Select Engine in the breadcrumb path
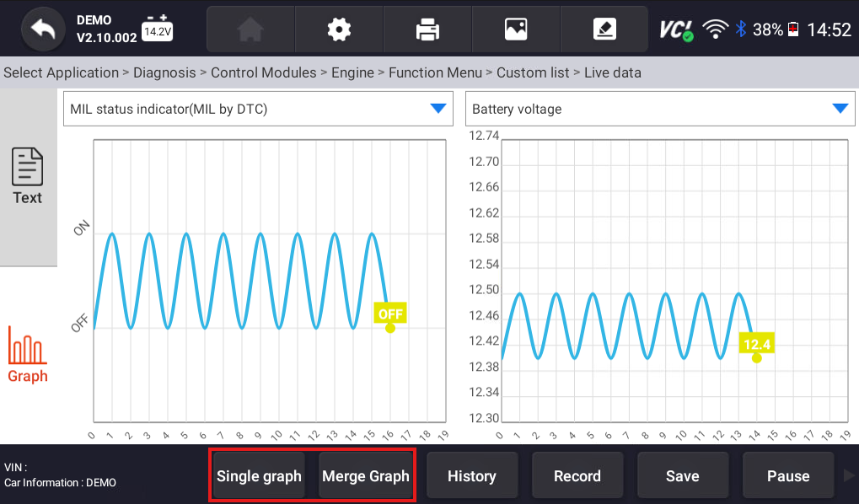Image resolution: width=859 pixels, height=504 pixels. tap(352, 72)
